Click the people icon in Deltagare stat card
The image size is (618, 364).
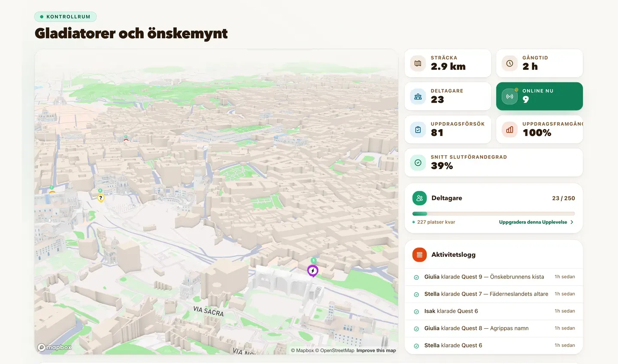[418, 97]
